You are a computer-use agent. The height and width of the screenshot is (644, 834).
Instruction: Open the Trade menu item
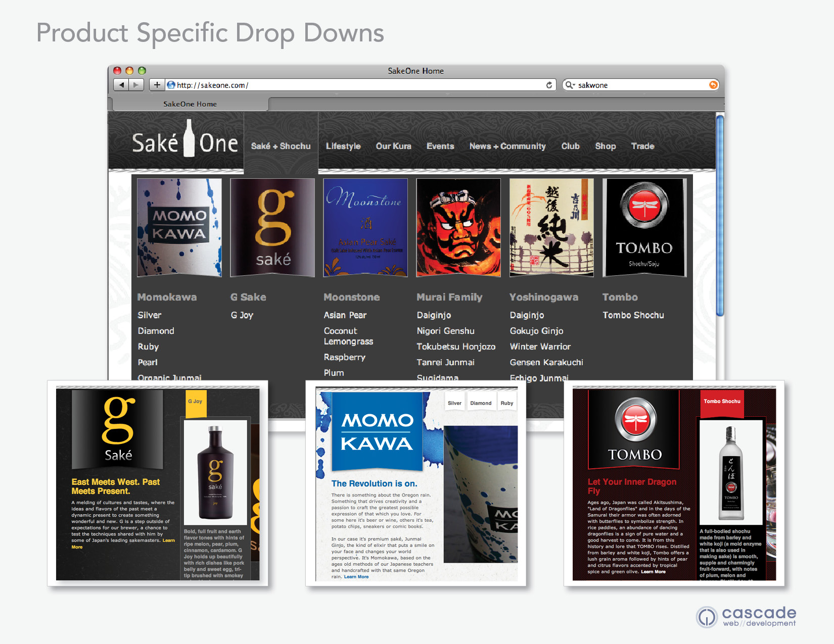click(x=642, y=146)
